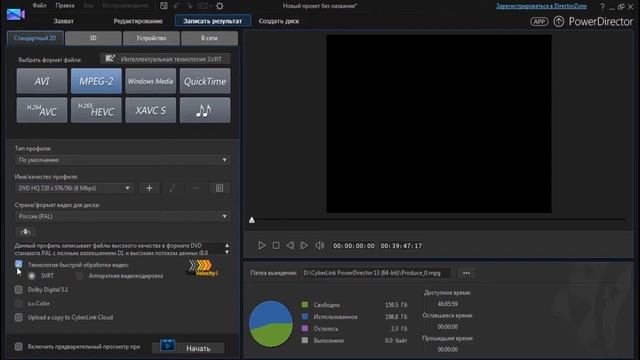Screen dimensions: 640x360
Task: Step to previous frame
Action: [x=290, y=245]
